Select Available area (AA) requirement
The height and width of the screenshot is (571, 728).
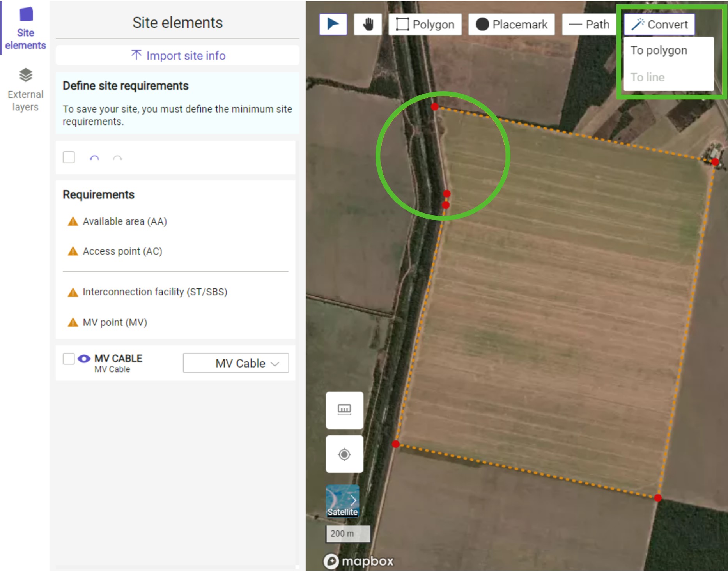pos(125,221)
